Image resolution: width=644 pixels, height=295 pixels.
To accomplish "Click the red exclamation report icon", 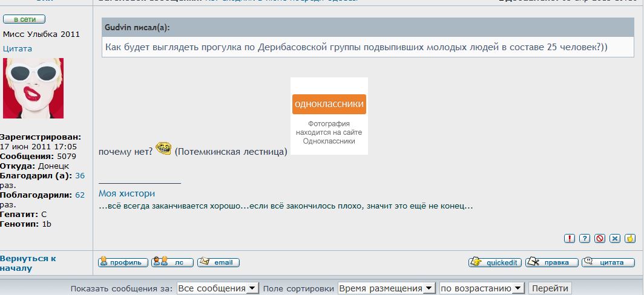I will click(x=569, y=238).
